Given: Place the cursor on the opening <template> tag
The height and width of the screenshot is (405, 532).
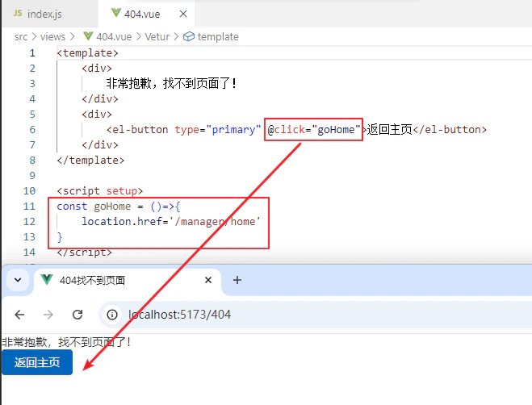Looking at the screenshot, I should click(87, 53).
